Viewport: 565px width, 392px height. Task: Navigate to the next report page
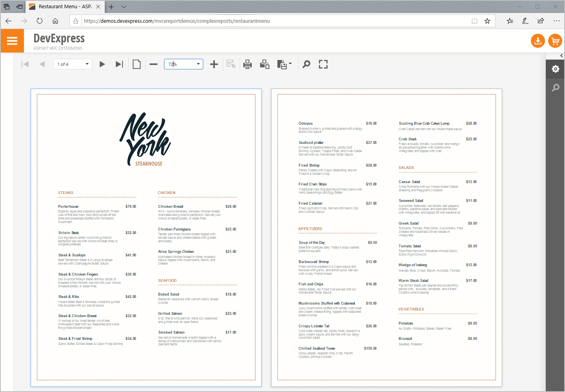click(x=102, y=64)
